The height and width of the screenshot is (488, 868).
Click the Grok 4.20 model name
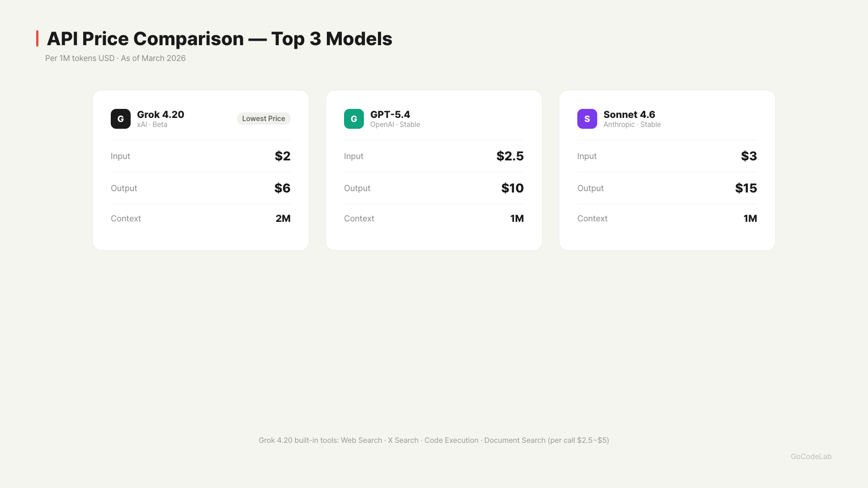(x=160, y=115)
